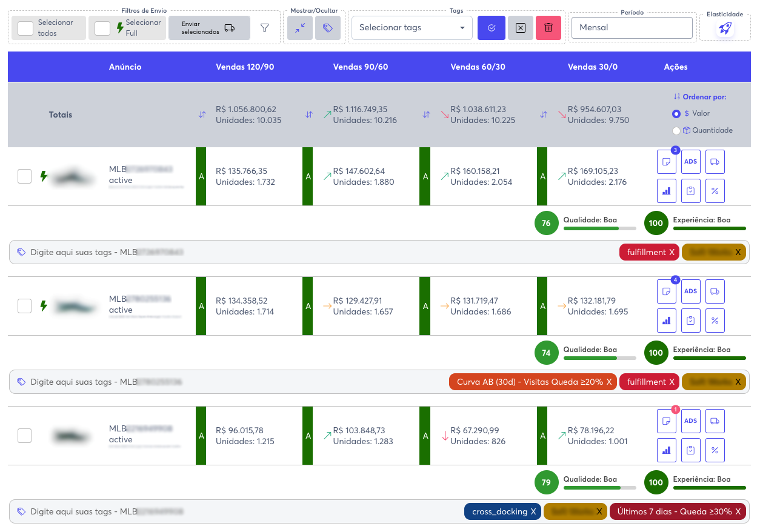760x532 pixels.
Task: Click the red trash delete tags button
Action: click(548, 28)
